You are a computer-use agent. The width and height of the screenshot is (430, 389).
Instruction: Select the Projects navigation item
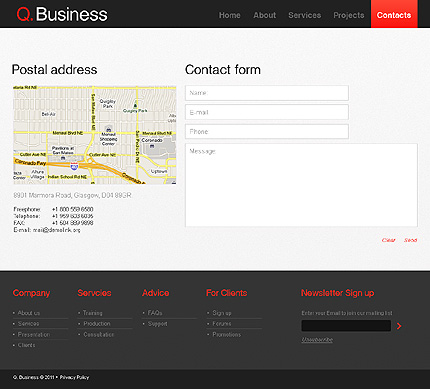click(349, 15)
